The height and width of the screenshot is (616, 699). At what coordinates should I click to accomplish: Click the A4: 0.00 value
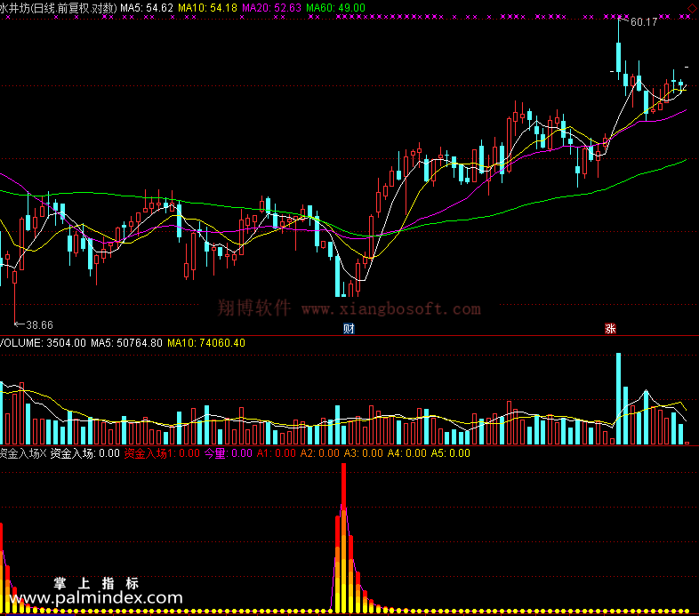point(407,453)
